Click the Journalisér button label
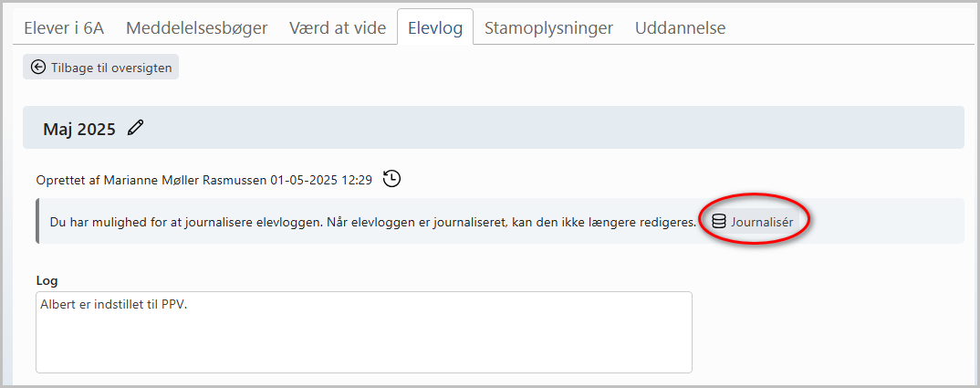 pyautogui.click(x=762, y=222)
